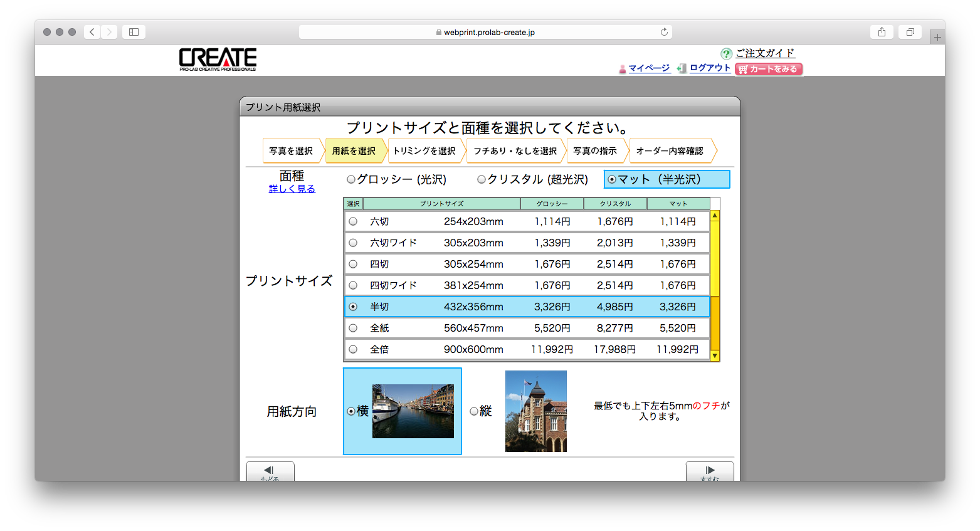Open the ログアウト link

point(710,68)
